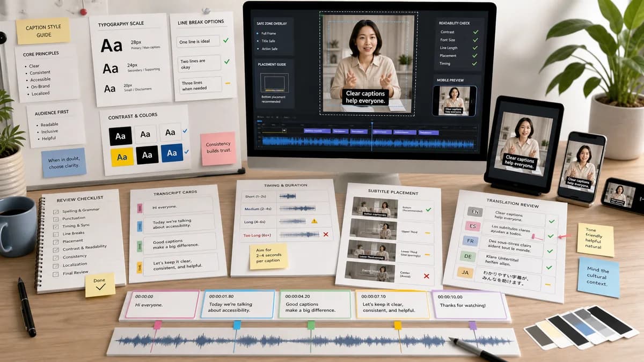Click the 'Mind the cultural context.' blue sticky
This screenshot has width=644, height=362.
[x=598, y=277]
